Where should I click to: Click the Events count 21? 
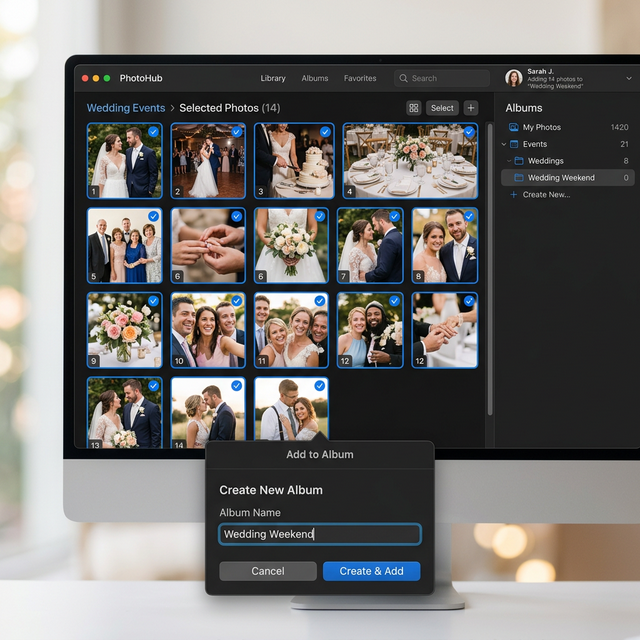tap(624, 144)
